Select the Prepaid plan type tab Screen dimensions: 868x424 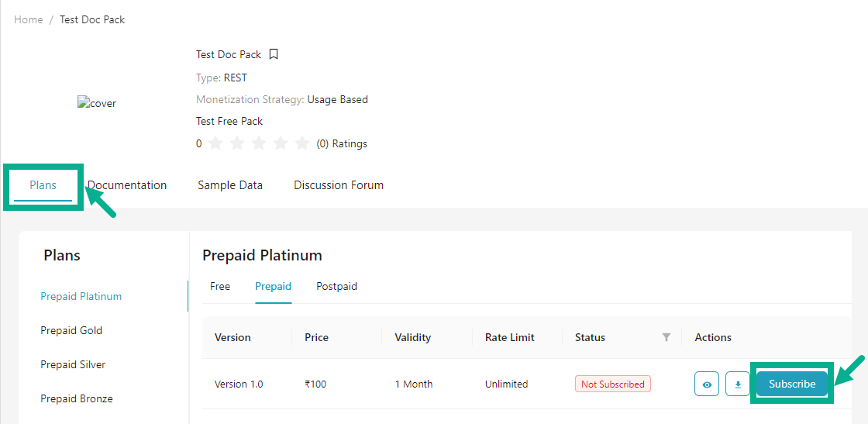(x=273, y=286)
